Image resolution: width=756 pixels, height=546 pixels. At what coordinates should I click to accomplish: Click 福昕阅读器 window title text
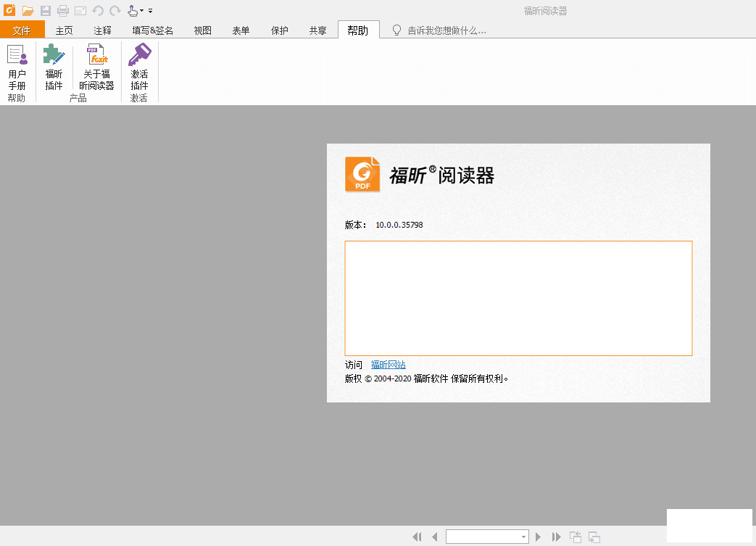coord(545,11)
